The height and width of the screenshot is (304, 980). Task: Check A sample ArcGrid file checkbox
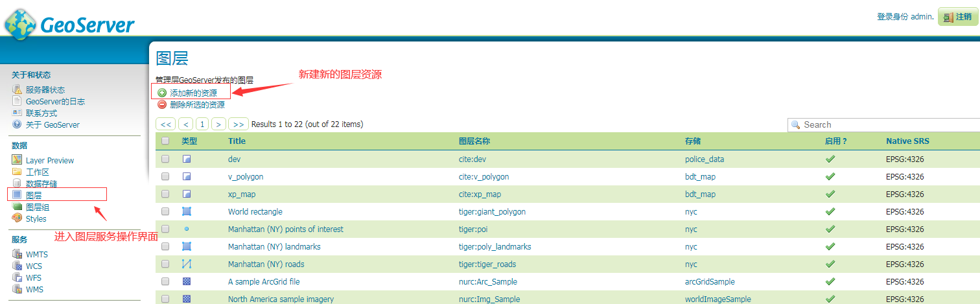(x=165, y=281)
